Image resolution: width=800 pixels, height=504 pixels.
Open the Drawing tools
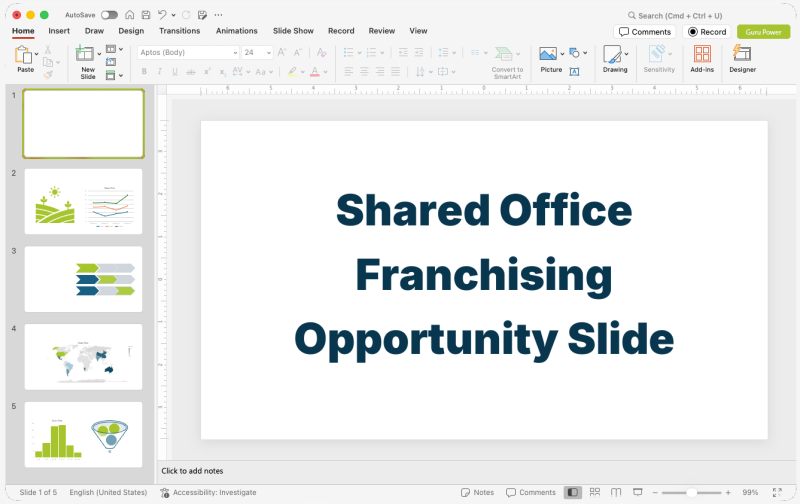[615, 59]
